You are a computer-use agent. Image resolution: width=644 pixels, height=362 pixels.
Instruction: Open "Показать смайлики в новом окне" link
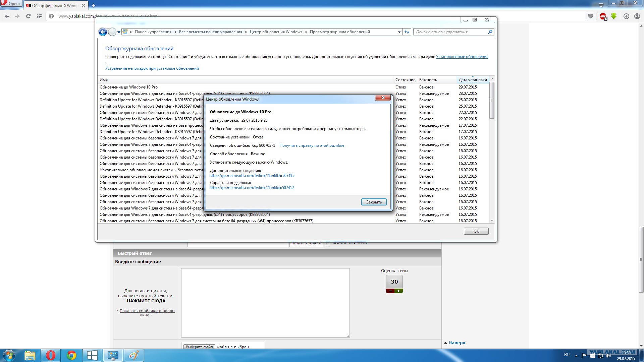pos(147,313)
